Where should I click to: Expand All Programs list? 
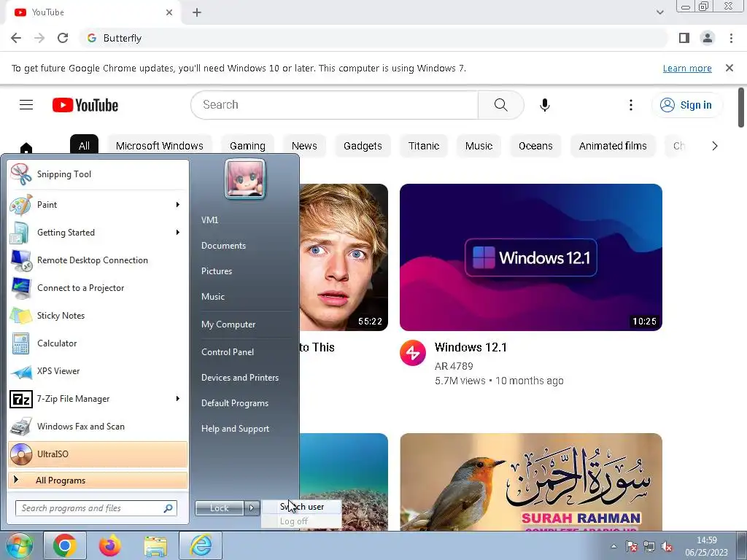coord(98,480)
